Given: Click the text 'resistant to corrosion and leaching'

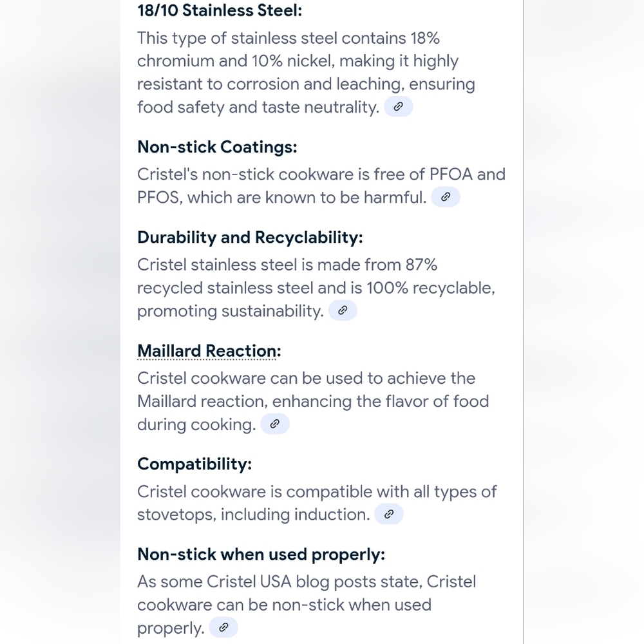Looking at the screenshot, I should [270, 84].
